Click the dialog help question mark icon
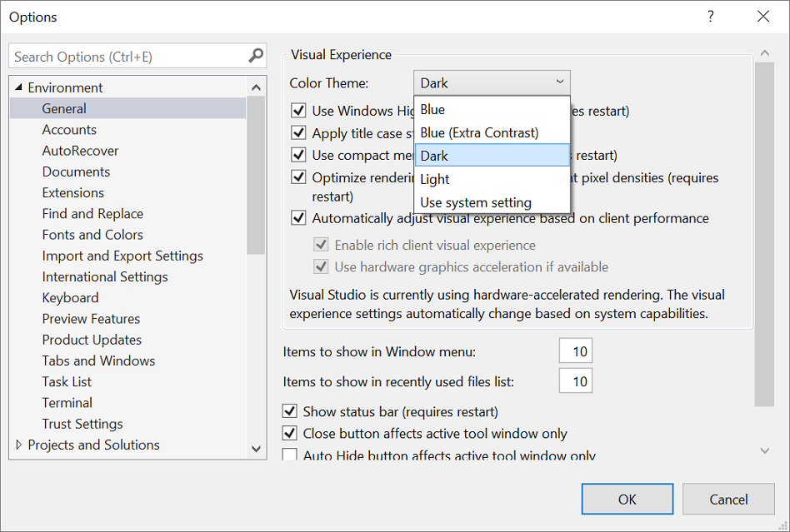The width and height of the screenshot is (790, 532). (710, 17)
